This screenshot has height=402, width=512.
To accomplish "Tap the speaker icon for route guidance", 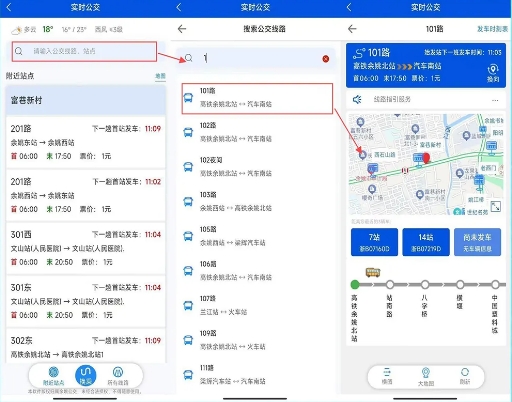I will click(357, 99).
